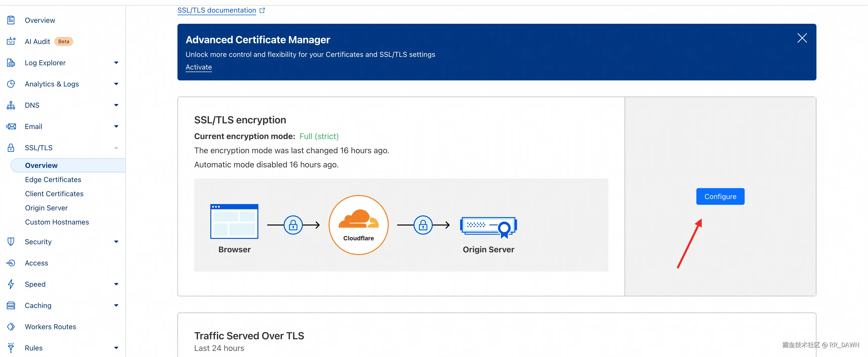The image size is (868, 357).
Task: Expand the Rules dropdown arrow
Action: (116, 348)
